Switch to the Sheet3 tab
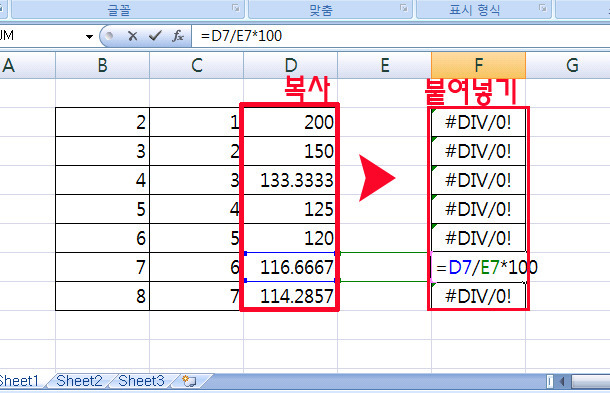This screenshot has width=610, height=393. [x=141, y=381]
